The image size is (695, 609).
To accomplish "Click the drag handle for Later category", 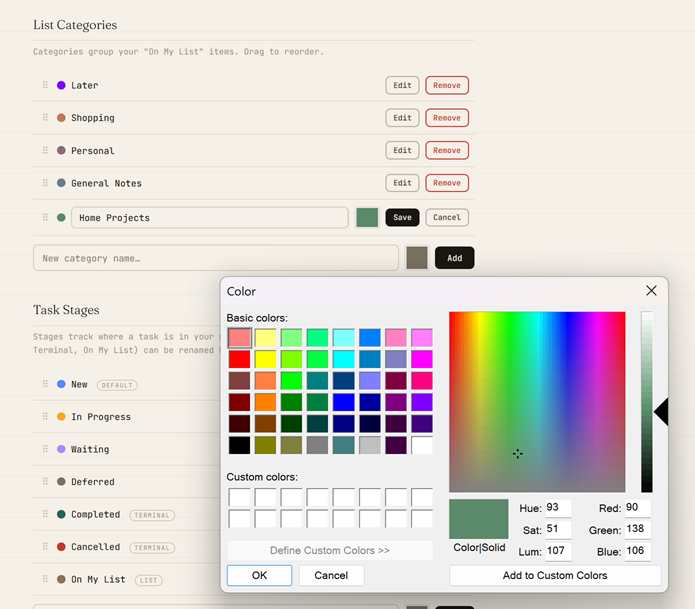I will point(45,85).
